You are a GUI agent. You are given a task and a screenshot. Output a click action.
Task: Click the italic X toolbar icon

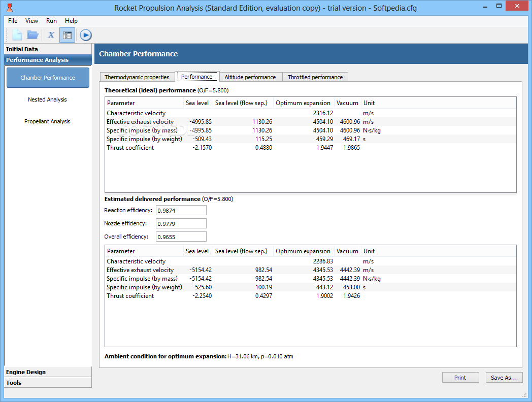[x=51, y=35]
